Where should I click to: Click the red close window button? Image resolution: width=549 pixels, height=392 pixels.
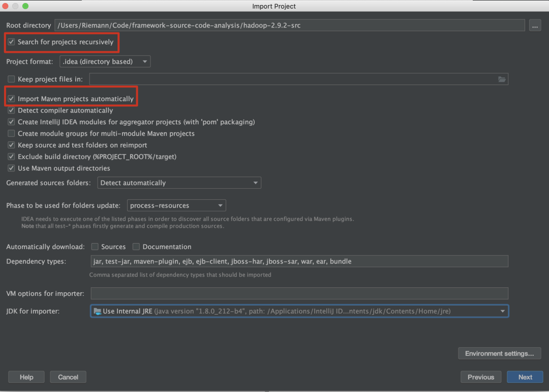click(5, 6)
